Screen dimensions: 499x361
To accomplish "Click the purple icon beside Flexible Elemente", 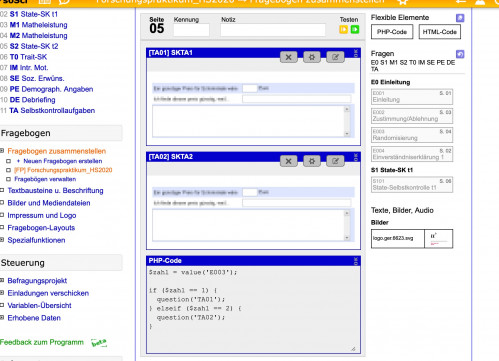I will (x=460, y=18).
